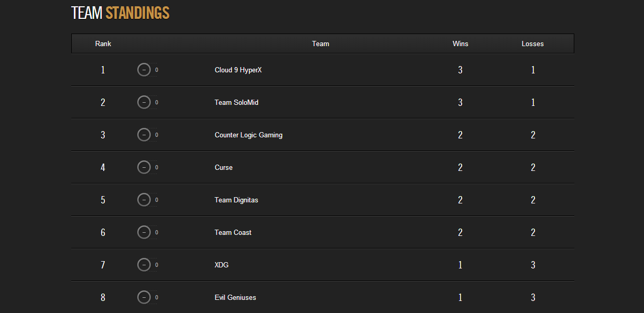
Task: Click rank change icon for Evil Geniuses
Action: pos(144,297)
